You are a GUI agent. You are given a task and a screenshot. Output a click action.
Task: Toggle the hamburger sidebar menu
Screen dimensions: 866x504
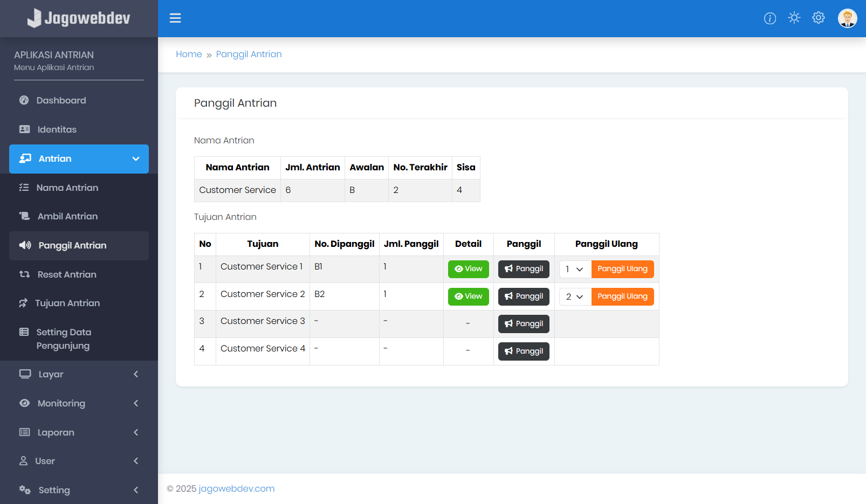pos(175,18)
